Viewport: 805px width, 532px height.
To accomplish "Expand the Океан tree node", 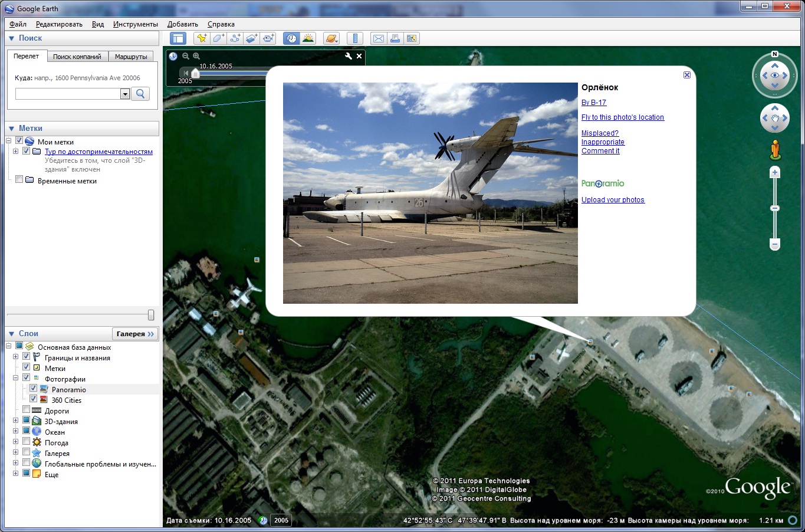I will pos(16,431).
